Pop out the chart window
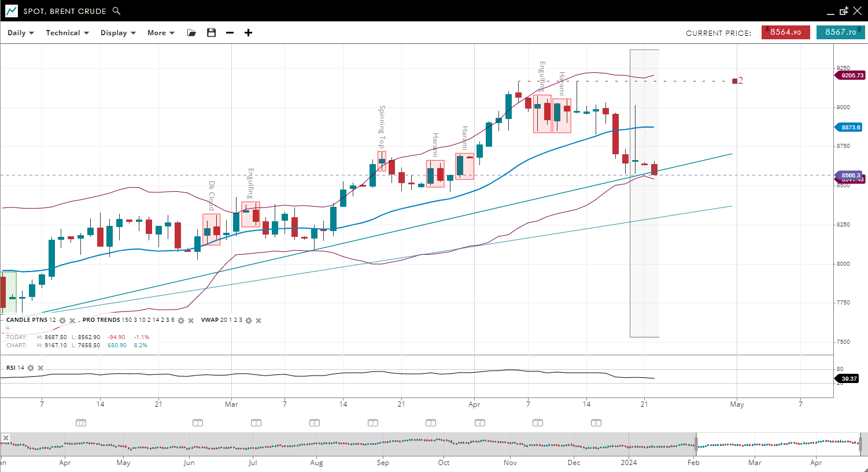Viewport: 868px width, 472px height. coord(844,11)
